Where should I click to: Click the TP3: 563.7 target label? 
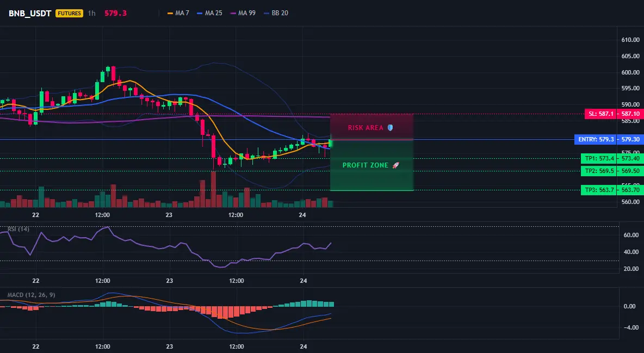(599, 190)
